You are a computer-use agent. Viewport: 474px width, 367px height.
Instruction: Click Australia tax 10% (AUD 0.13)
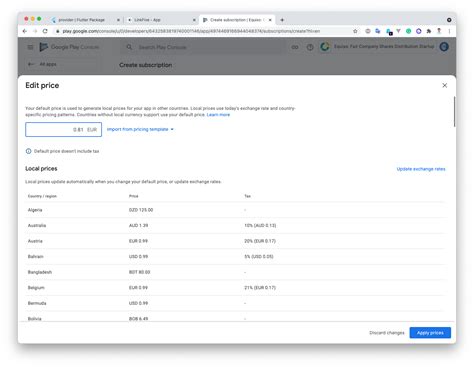click(260, 226)
